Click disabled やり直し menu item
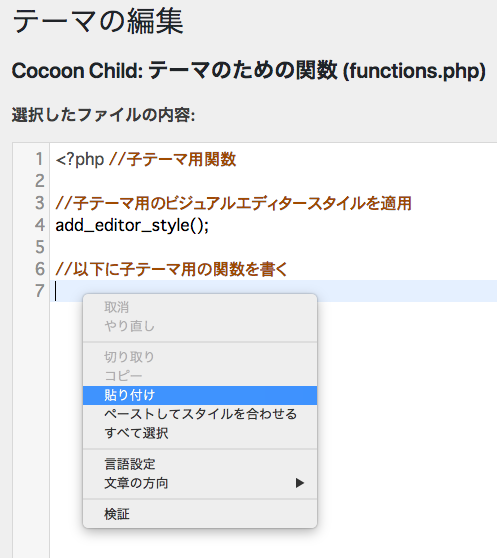497x558 pixels. [200, 326]
